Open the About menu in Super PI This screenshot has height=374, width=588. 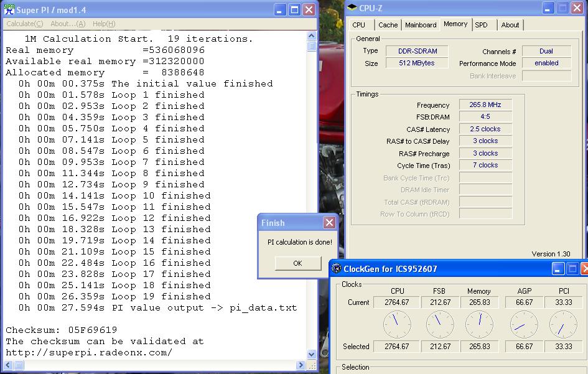click(68, 24)
